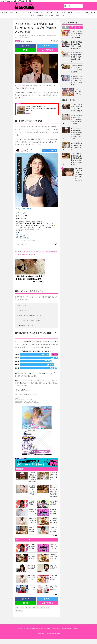Open the スポーツ navigation menu item

point(71,12)
